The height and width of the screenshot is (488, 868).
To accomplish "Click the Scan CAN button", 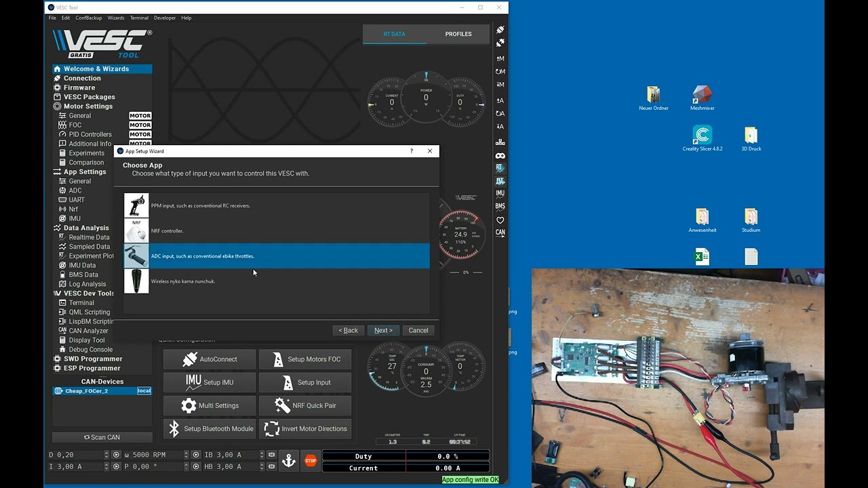I will point(102,437).
